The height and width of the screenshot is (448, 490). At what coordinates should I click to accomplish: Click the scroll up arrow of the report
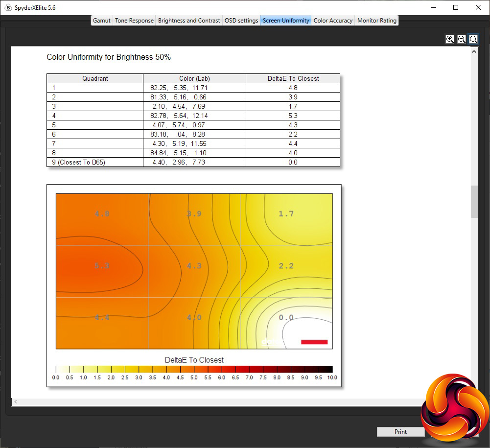pos(474,51)
